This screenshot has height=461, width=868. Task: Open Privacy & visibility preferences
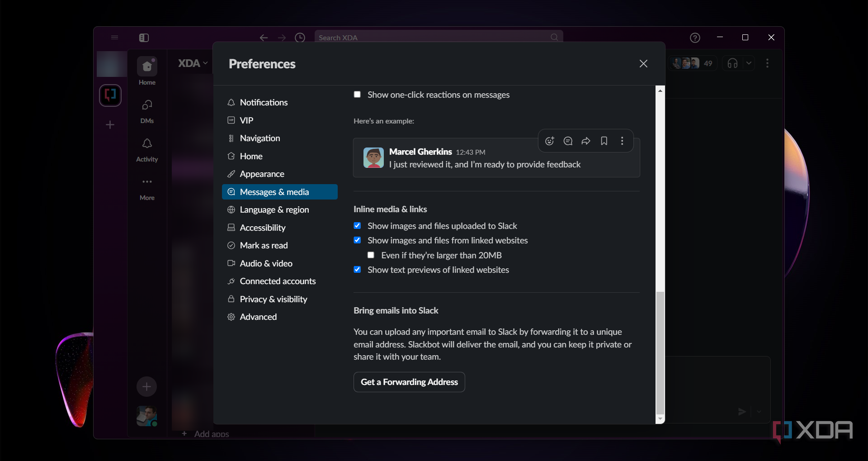coord(280,299)
